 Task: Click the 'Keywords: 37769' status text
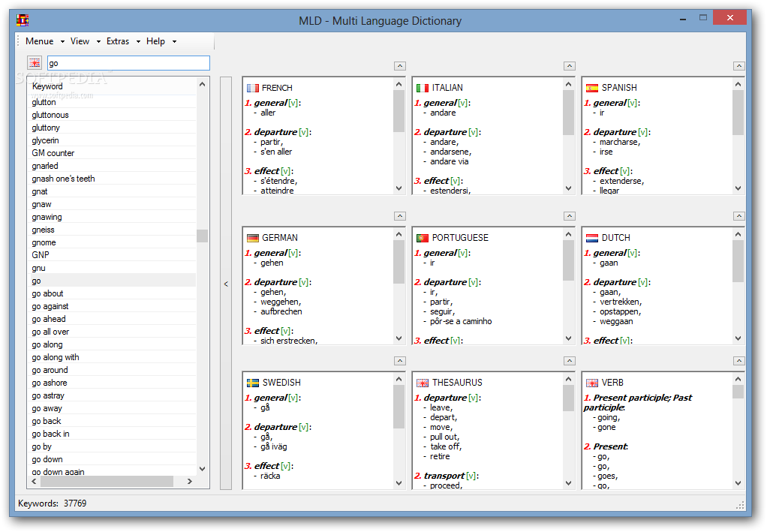tap(53, 503)
